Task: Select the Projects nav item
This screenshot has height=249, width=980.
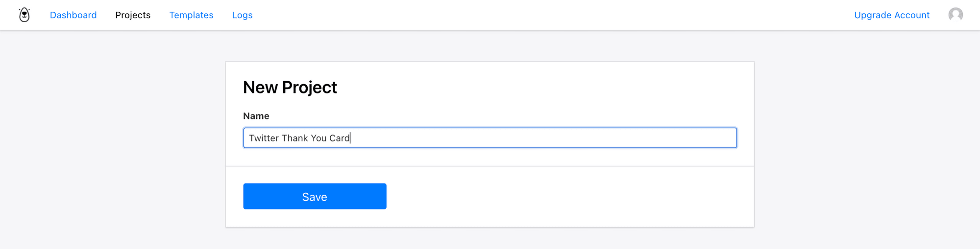Action: click(133, 15)
